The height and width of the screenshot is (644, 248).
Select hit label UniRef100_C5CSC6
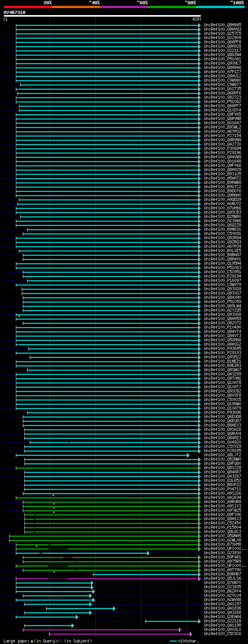click(222, 634)
